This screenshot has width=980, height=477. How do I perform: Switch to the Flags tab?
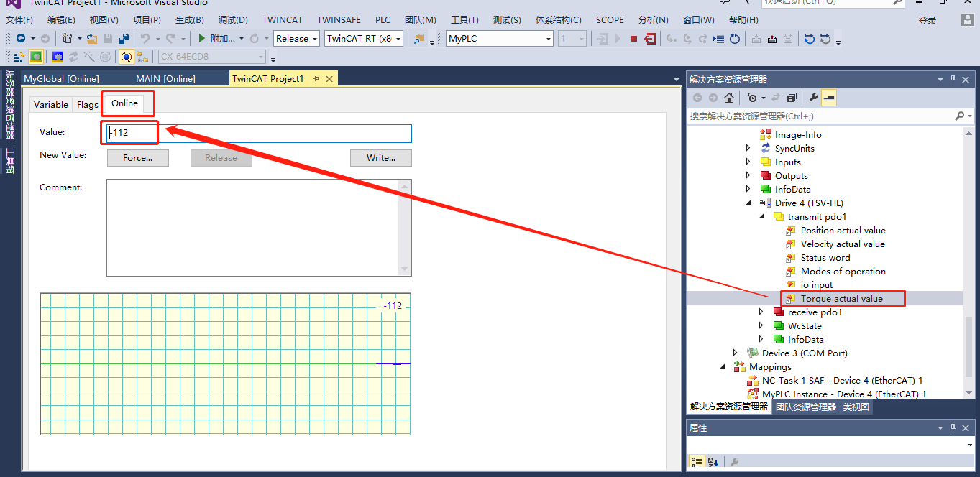(88, 105)
